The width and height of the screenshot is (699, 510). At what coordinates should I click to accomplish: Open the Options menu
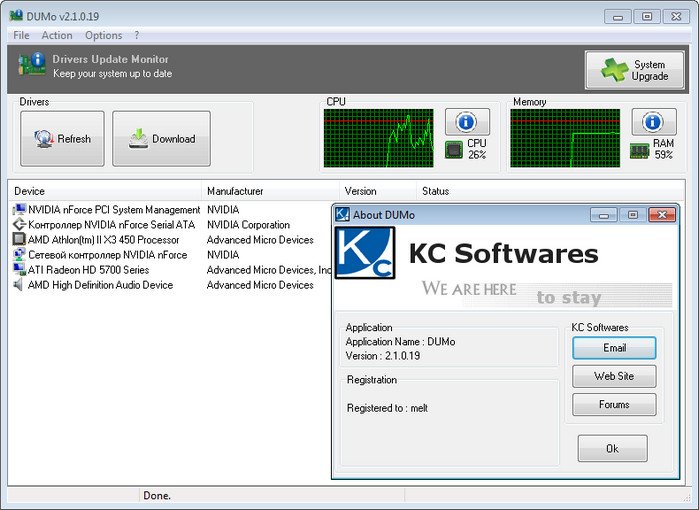103,35
